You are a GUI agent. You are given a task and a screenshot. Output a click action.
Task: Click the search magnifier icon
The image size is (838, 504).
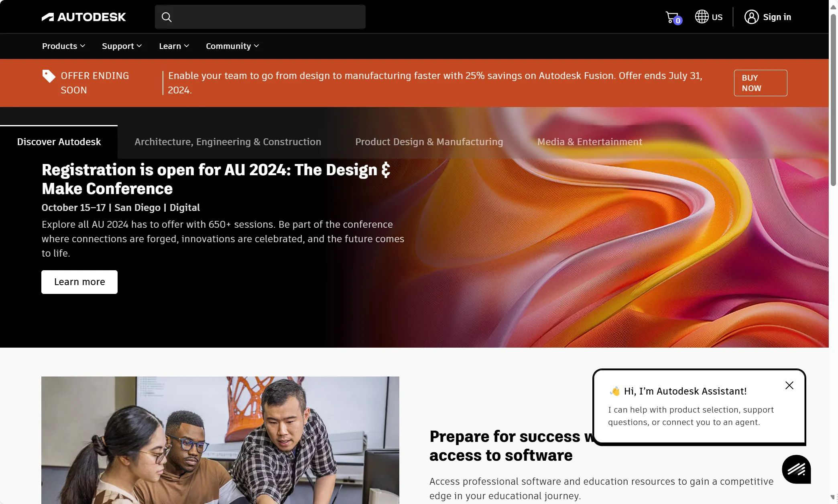tap(167, 17)
